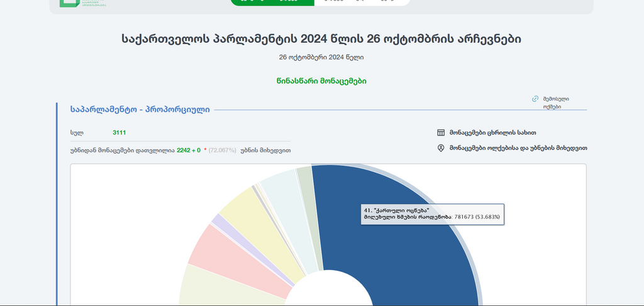Click the green active tab at top
Image resolution: width=644 pixels, height=306 pixels.
pyautogui.click(x=272, y=2)
